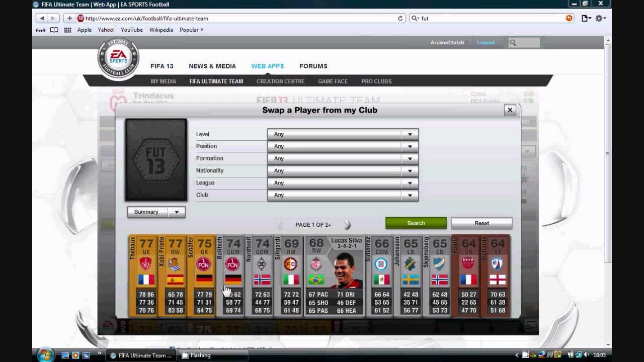Select the Nordtveit 74 CDM card
Image resolution: width=644 pixels, height=362 pixels.
click(x=259, y=276)
